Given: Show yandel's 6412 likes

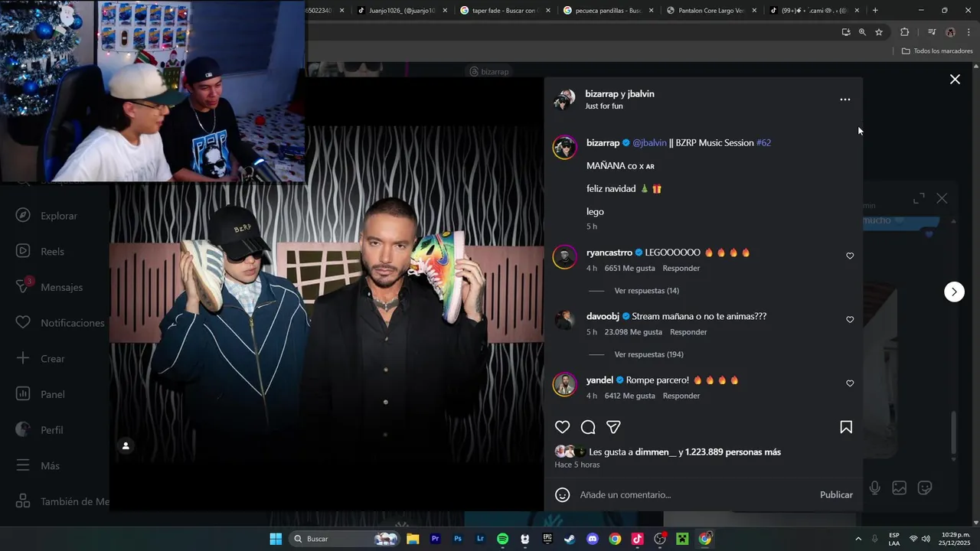Looking at the screenshot, I should [629, 396].
